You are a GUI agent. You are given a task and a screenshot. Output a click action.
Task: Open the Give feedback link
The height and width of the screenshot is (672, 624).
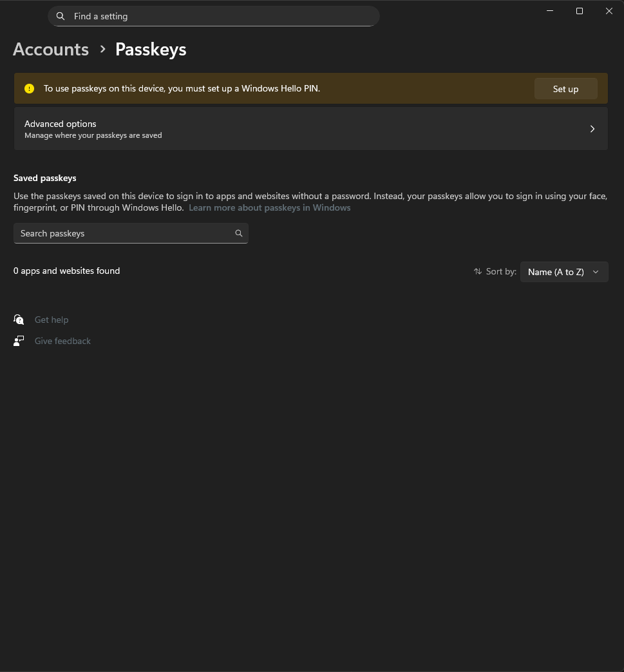tap(62, 341)
